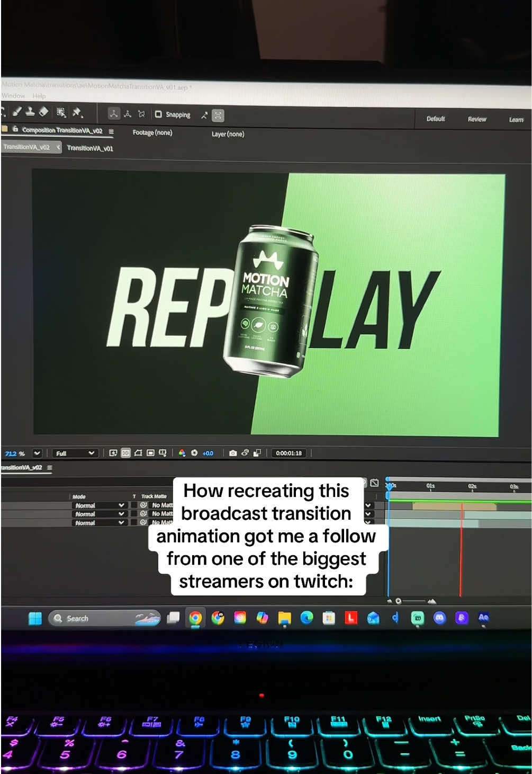Open Microsoft Edge from taskbar
The width and height of the screenshot is (532, 774).
coord(306,618)
